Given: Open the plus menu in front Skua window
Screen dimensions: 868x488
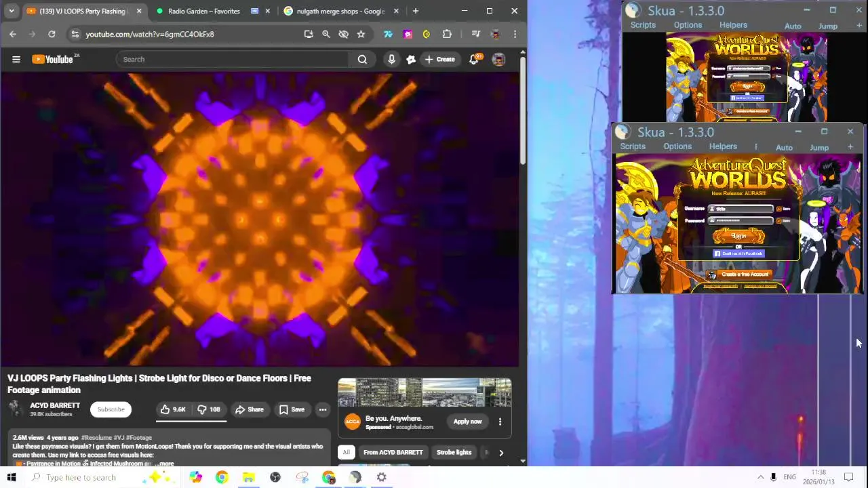Looking at the screenshot, I should pyautogui.click(x=850, y=147).
